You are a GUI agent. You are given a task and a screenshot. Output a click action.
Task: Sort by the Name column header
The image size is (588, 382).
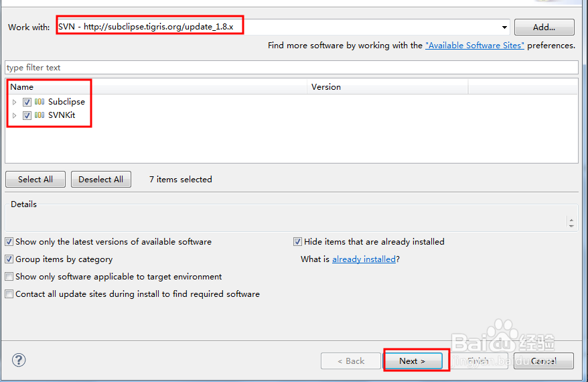click(x=156, y=86)
